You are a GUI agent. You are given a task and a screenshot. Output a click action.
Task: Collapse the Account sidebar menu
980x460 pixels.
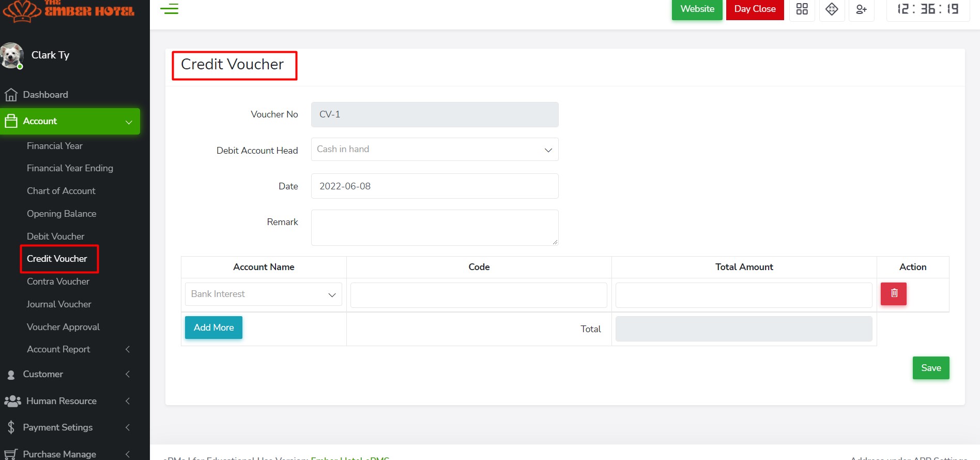point(70,121)
